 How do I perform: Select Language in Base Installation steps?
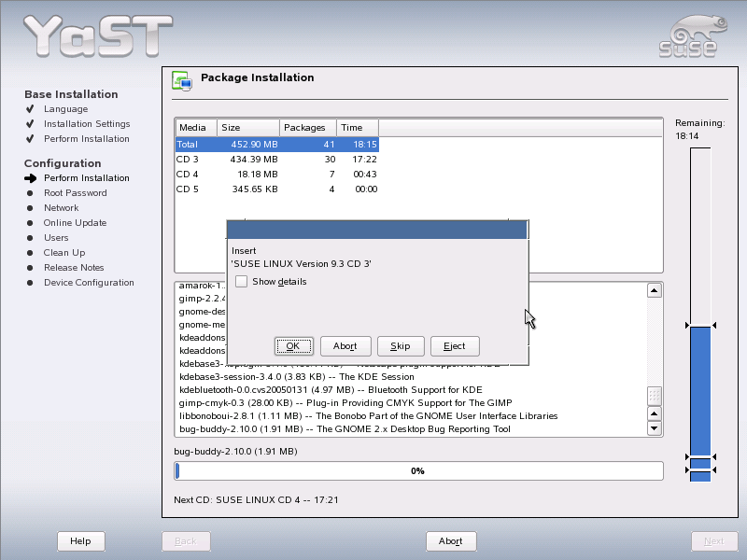(65, 109)
